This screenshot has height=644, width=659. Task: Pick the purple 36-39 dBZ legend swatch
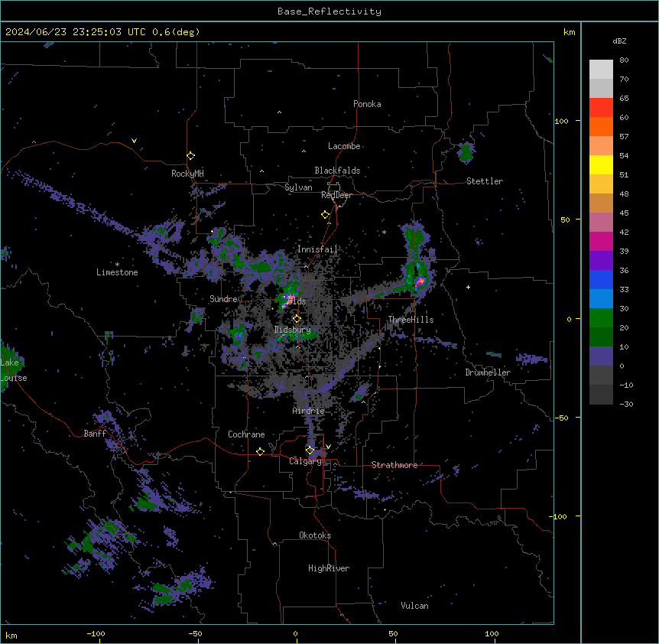point(601,261)
